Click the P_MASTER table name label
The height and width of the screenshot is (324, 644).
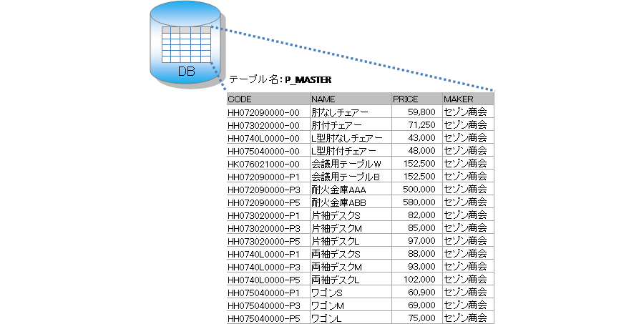[x=308, y=80]
